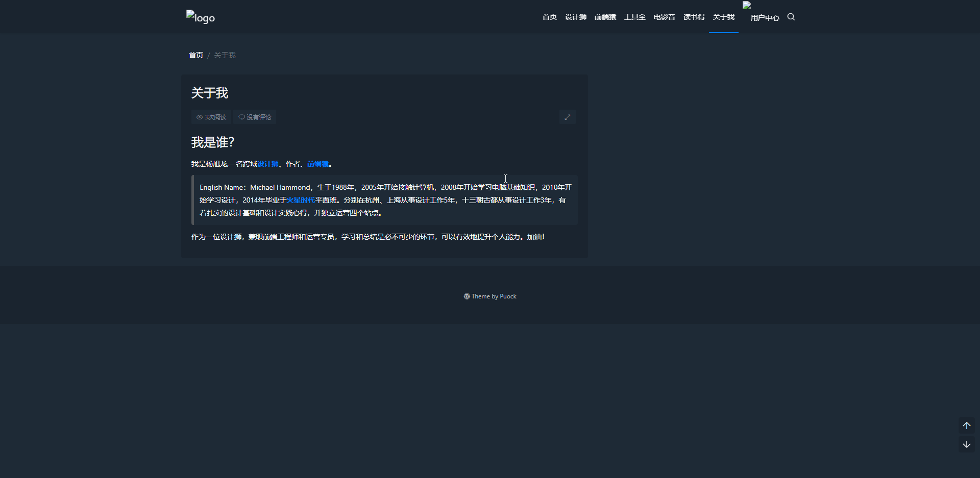Viewport: 980px width, 478px height.
Task: Open the 火星时代 link in the quote block
Action: (301, 200)
